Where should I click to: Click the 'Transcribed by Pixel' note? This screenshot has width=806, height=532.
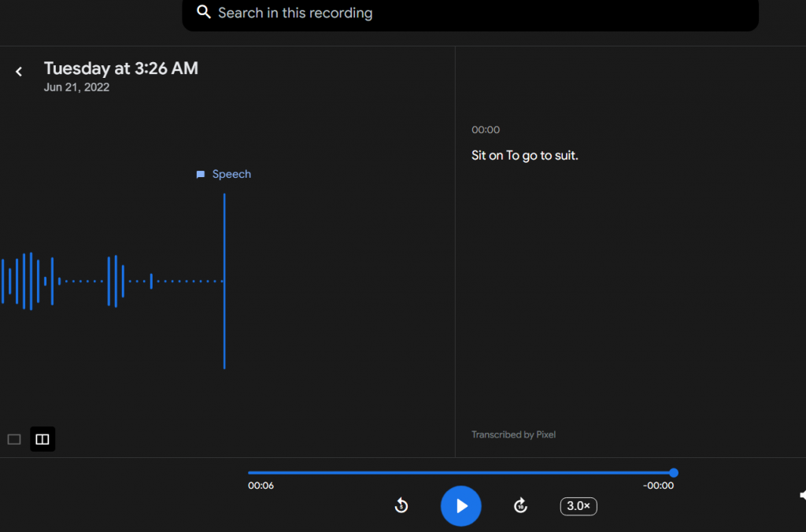(513, 435)
